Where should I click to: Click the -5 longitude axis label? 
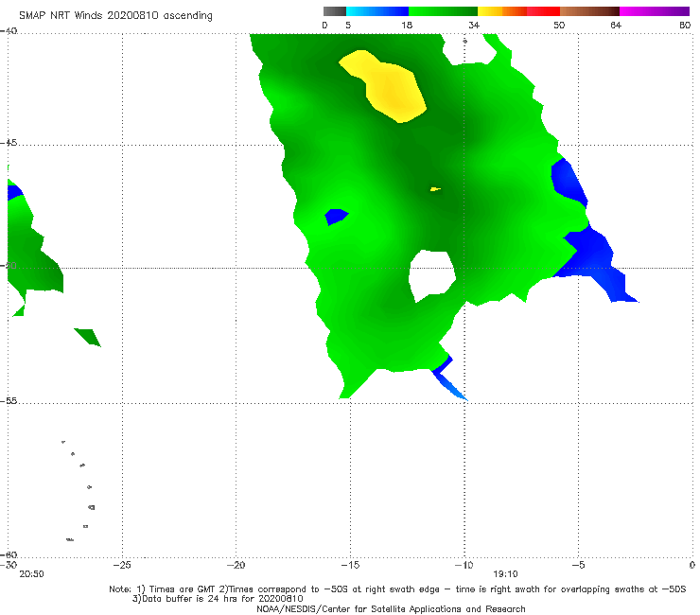coord(578,565)
